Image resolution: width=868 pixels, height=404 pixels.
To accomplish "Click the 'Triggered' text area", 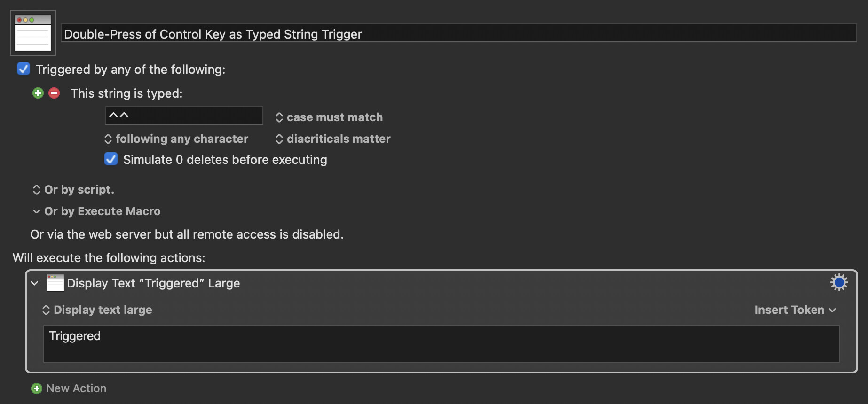I will [x=441, y=344].
